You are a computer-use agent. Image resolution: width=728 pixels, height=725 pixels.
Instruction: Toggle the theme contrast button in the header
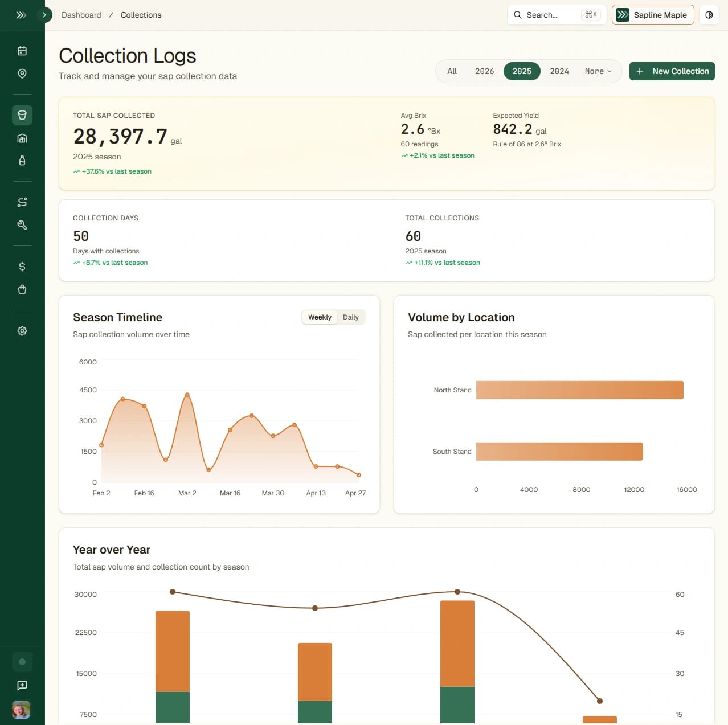[709, 15]
